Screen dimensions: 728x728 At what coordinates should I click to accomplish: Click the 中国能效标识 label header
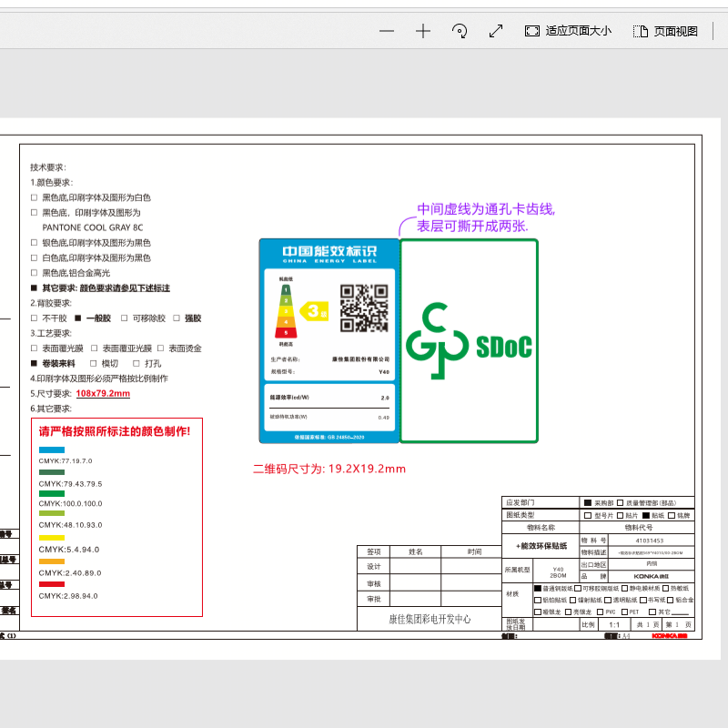tap(329, 252)
